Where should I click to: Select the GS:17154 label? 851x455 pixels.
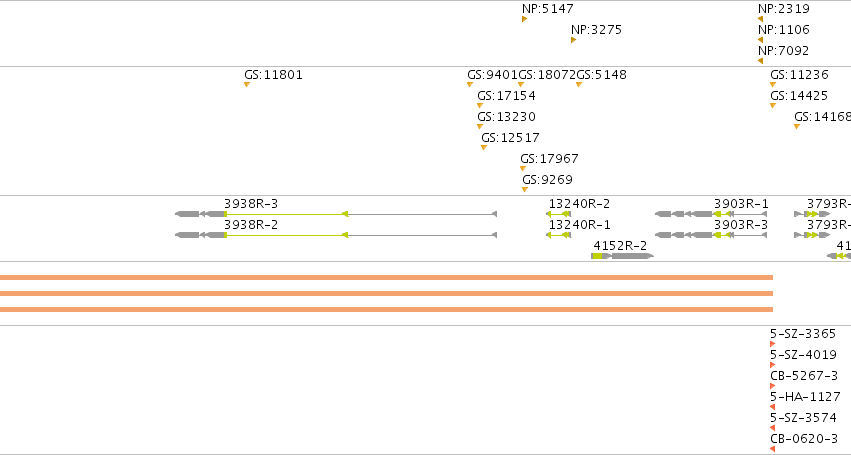(506, 96)
